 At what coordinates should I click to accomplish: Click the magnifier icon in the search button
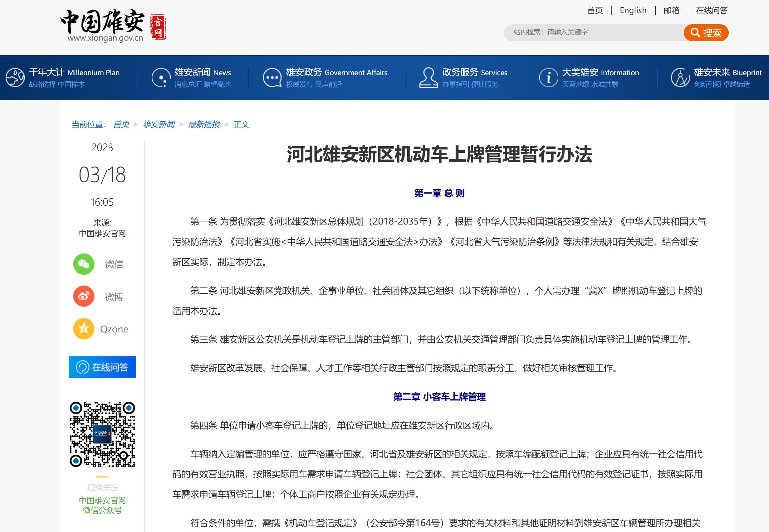click(695, 33)
